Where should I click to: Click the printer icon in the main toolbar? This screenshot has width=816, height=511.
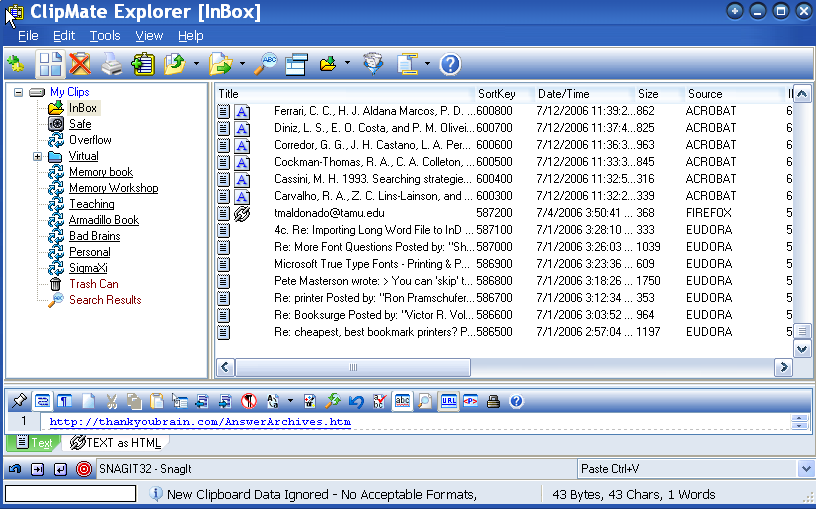[112, 65]
